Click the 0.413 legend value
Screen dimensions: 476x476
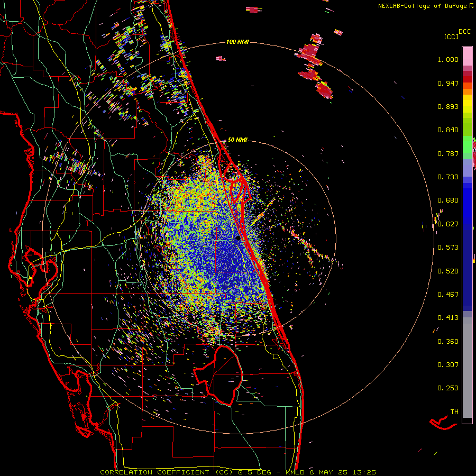448,318
